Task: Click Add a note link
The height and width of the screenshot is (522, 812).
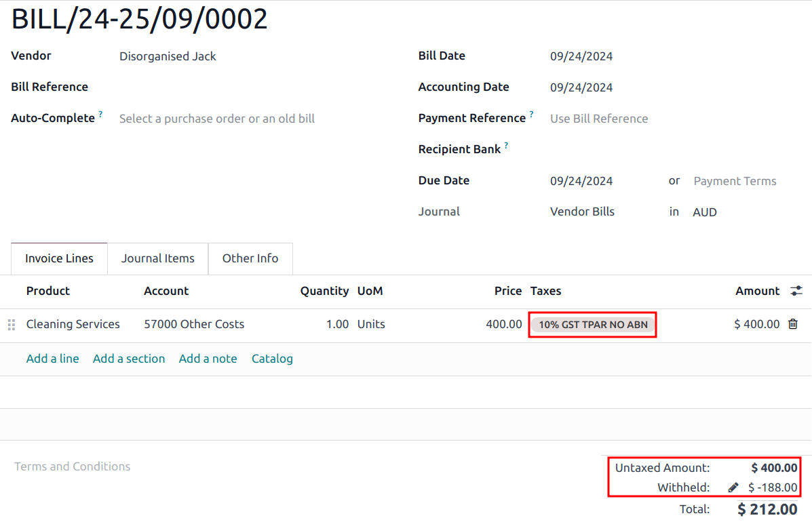Action: coord(208,359)
